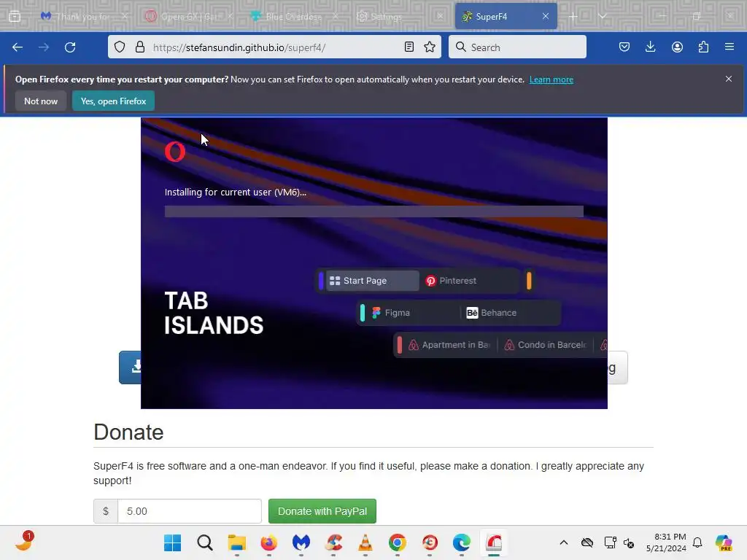Click the Search box in toolbar
The width and height of the screenshot is (747, 560).
[x=517, y=47]
